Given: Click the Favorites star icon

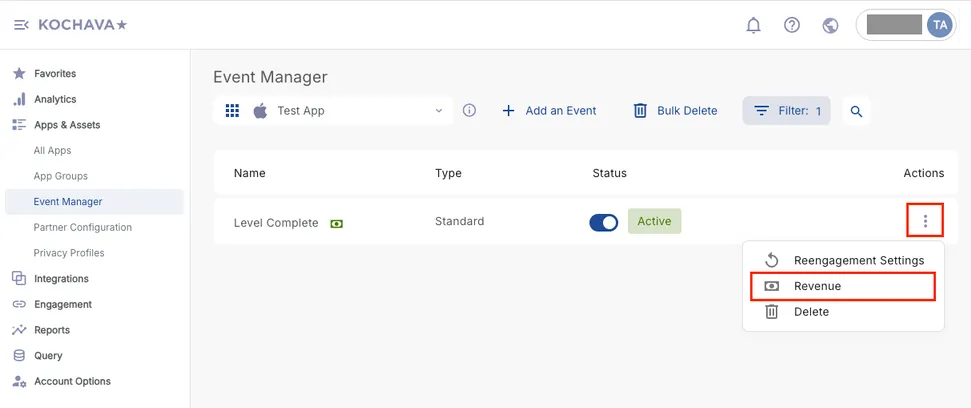Looking at the screenshot, I should click(x=19, y=74).
